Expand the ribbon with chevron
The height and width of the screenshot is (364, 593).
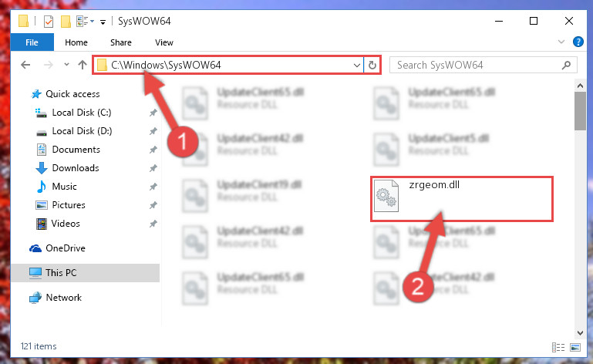tap(561, 42)
